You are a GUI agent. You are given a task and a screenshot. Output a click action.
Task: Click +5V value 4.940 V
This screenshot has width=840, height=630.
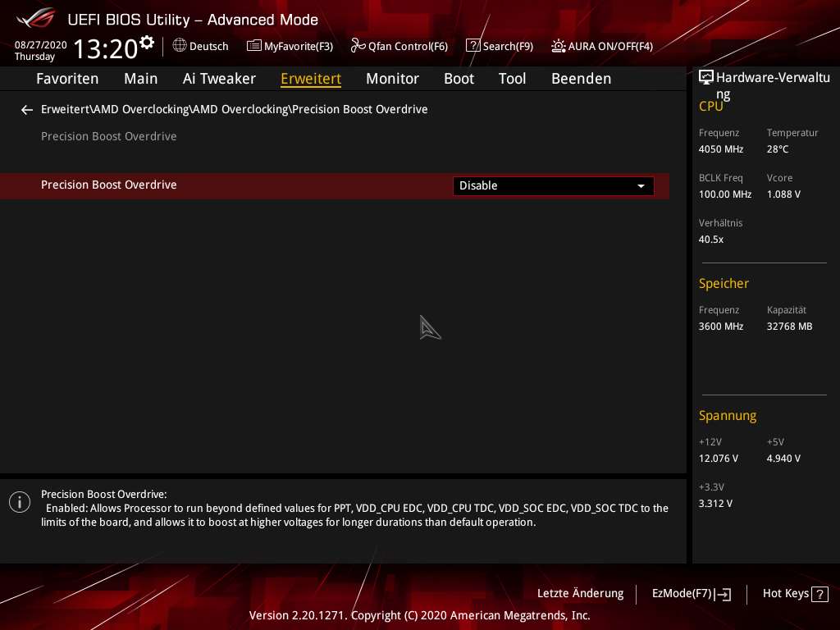783,459
